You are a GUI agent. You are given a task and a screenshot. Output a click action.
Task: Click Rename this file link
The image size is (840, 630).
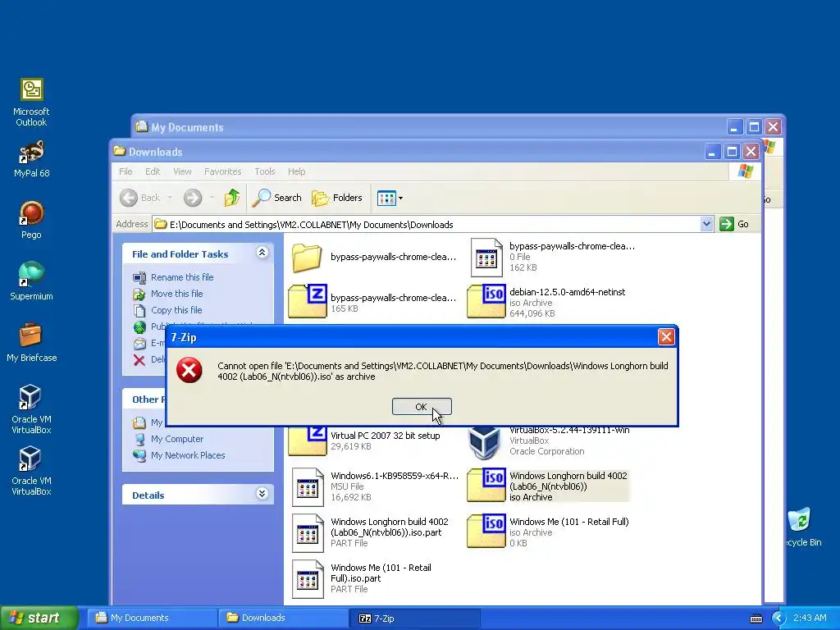(182, 277)
